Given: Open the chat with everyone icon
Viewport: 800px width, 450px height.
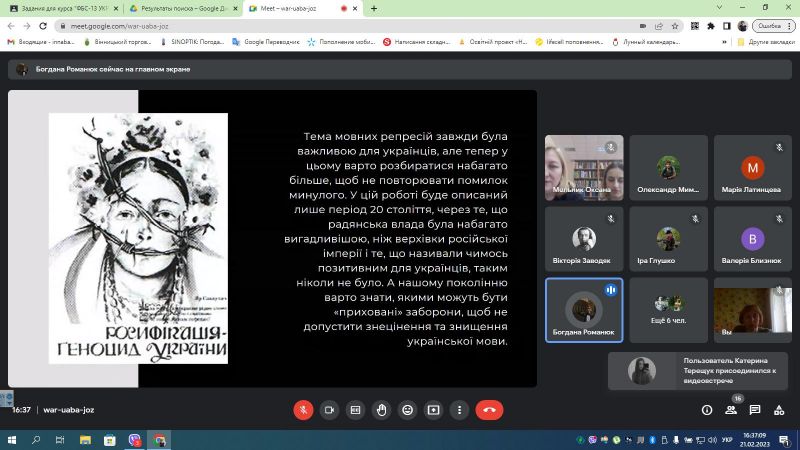Looking at the screenshot, I should click(755, 410).
